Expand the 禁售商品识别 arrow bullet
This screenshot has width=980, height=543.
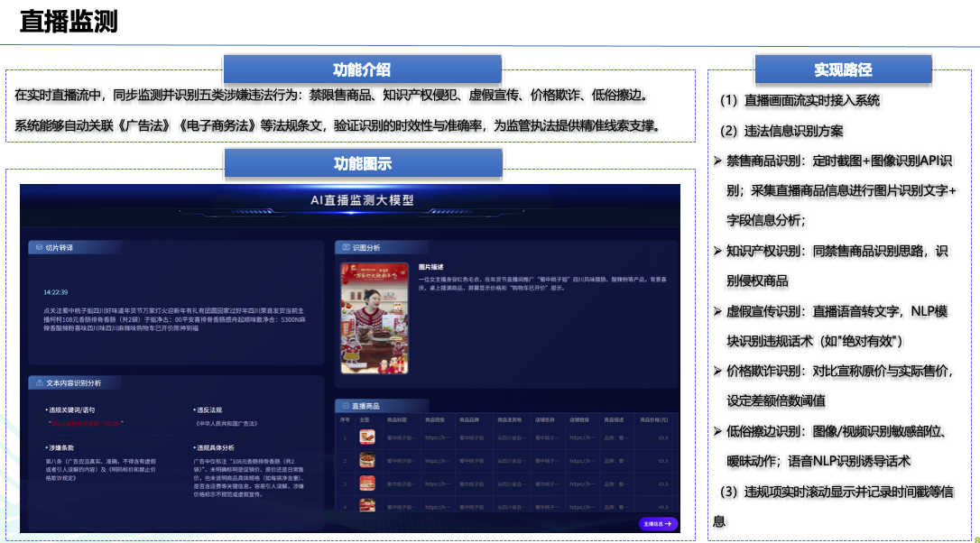click(717, 161)
